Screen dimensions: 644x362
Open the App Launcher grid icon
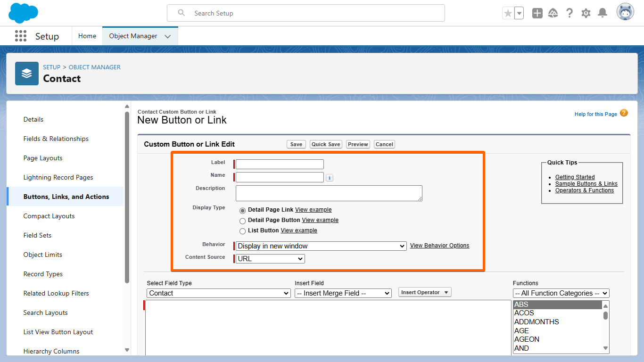point(21,36)
